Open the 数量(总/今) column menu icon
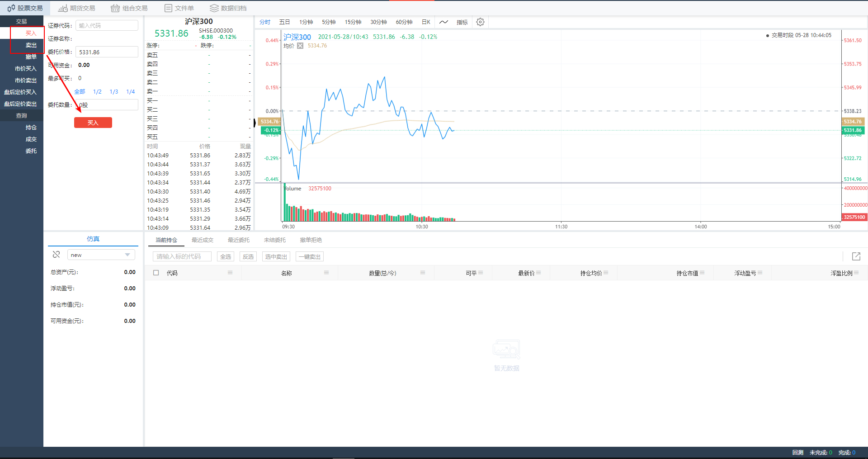This screenshot has width=868, height=459. (423, 273)
